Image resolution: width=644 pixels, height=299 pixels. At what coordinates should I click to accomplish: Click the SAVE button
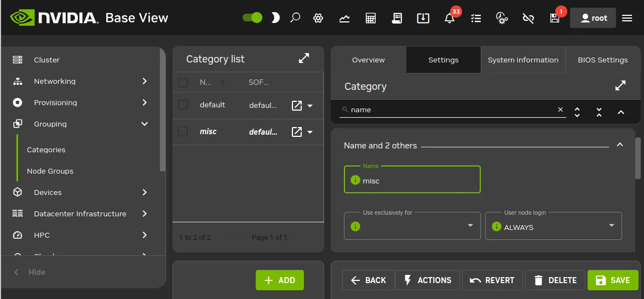click(x=613, y=280)
